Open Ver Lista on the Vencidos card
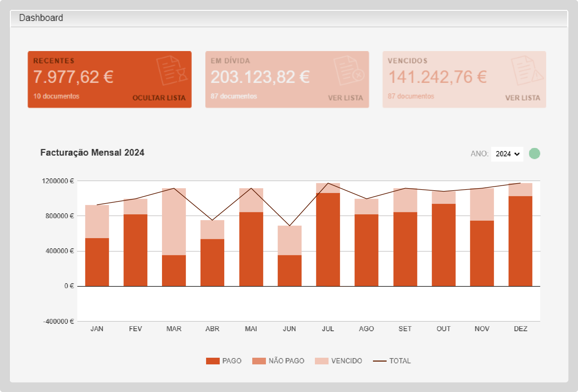The image size is (578, 392). [x=522, y=98]
